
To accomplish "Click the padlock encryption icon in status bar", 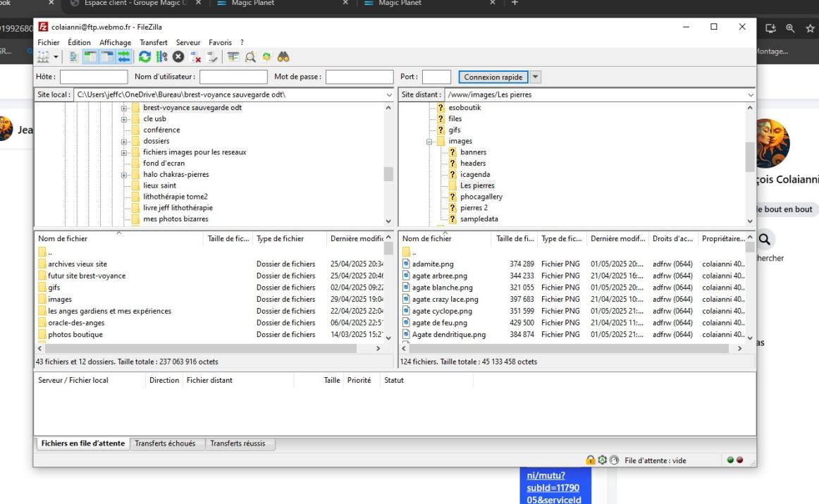I will [x=590, y=460].
